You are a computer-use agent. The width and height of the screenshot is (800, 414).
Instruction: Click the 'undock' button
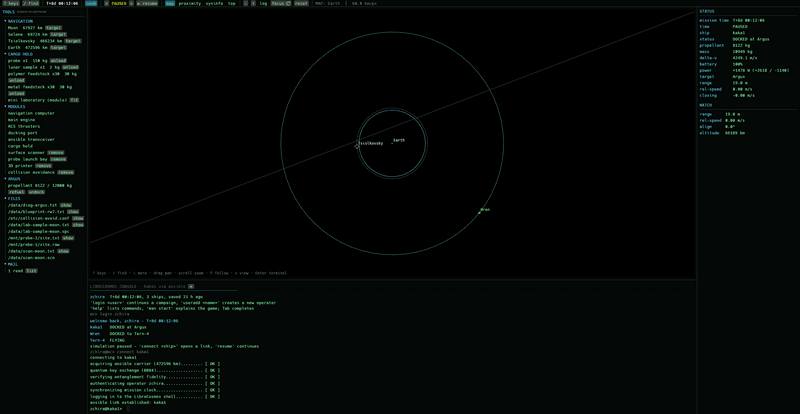(x=36, y=192)
